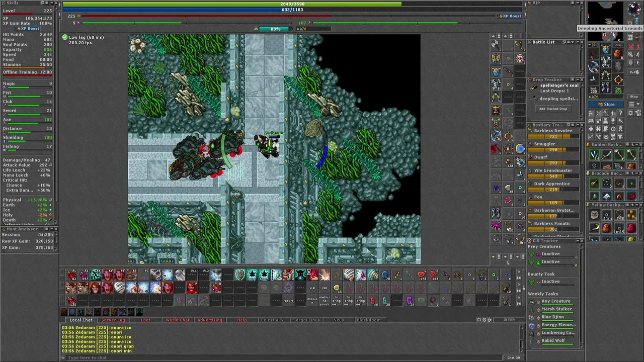Viewport: 644px width, 362px height.
Task: Use the 'report' action bar slot
Action: 288,301
